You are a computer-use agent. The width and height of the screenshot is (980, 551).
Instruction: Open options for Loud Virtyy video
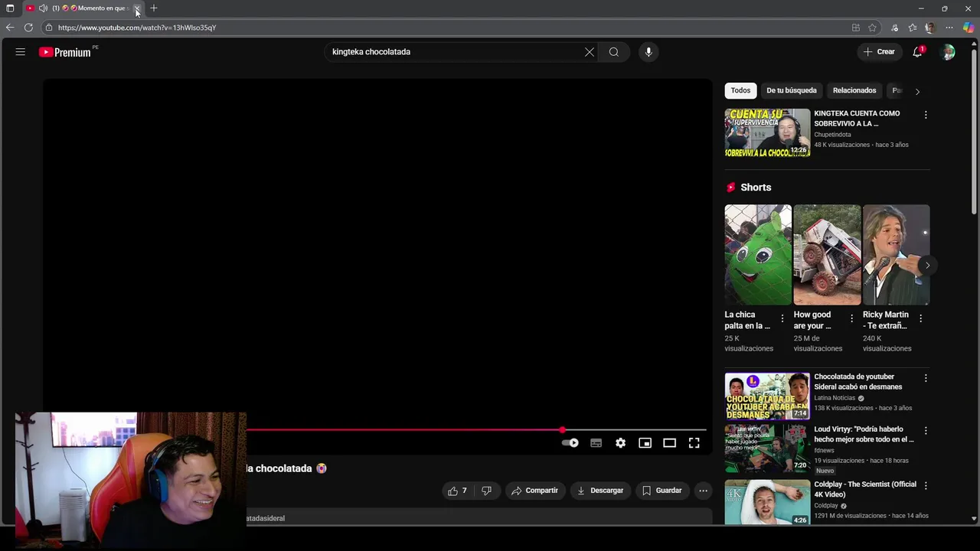coord(926,431)
